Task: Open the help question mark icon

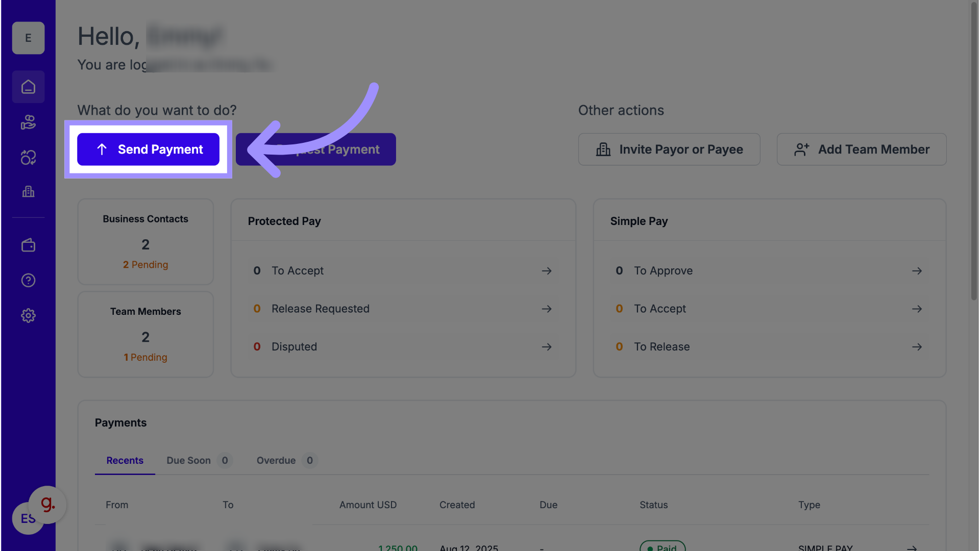Action: tap(28, 280)
